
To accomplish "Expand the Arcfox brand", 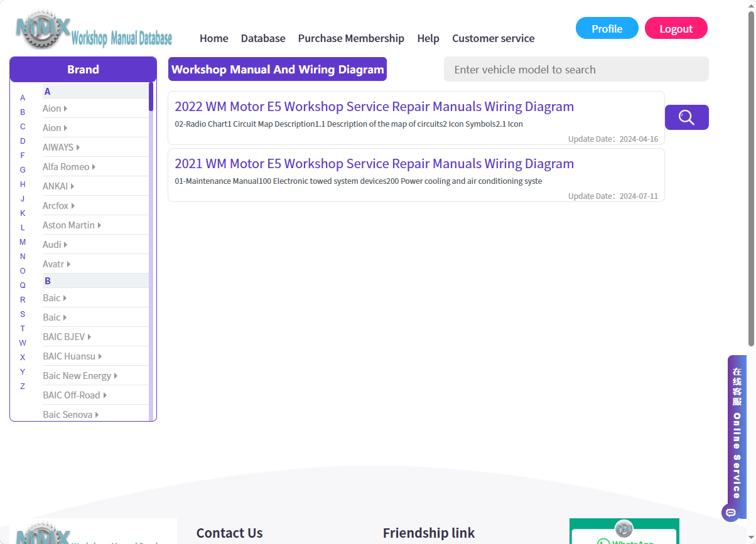I will pos(59,206).
